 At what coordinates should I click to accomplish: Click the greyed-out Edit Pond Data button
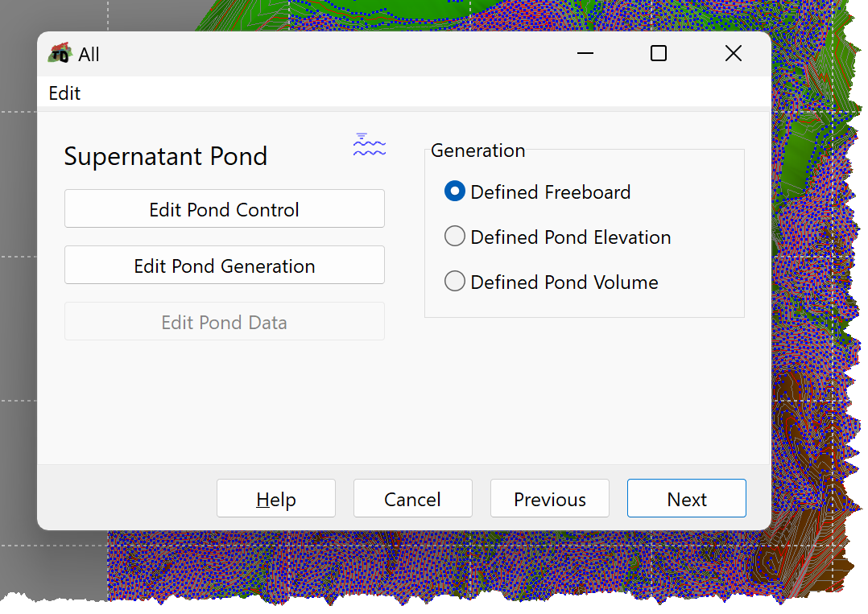click(224, 322)
